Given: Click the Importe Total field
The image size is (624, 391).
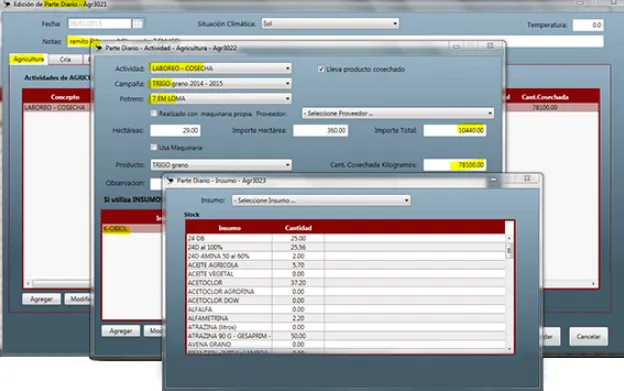Looking at the screenshot, I should pos(454,130).
